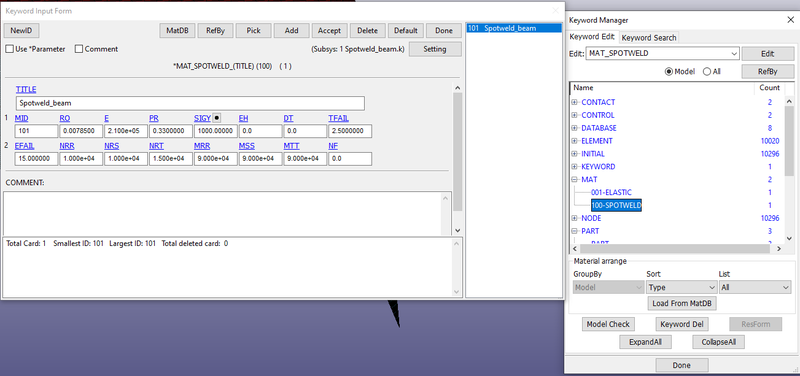Click the Edit button in Keyword Manager
800x376 pixels.
(x=767, y=54)
